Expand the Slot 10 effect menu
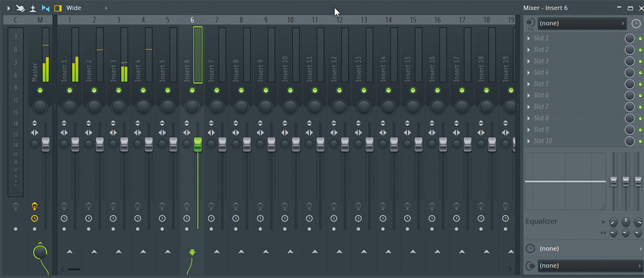The height and width of the screenshot is (278, 644). click(x=529, y=141)
